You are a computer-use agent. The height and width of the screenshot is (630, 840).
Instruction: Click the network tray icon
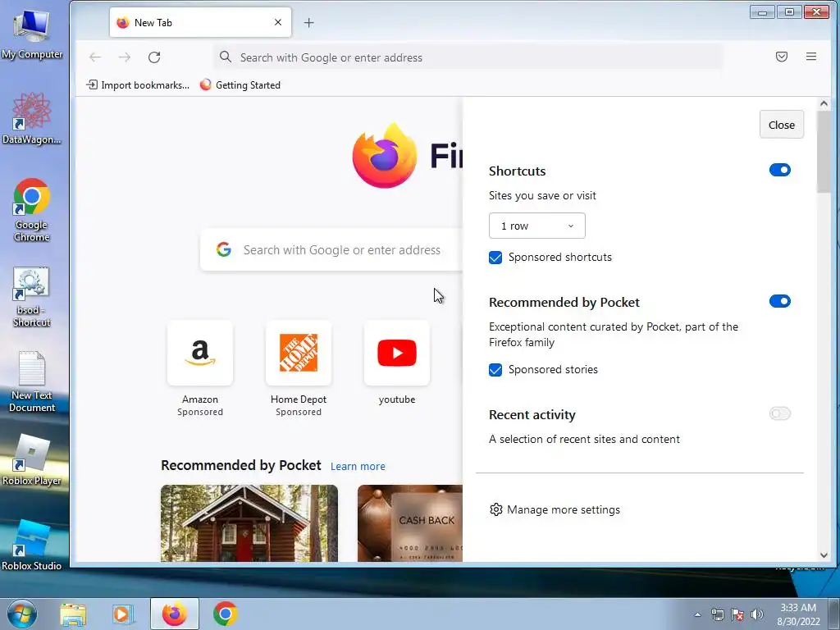717,614
